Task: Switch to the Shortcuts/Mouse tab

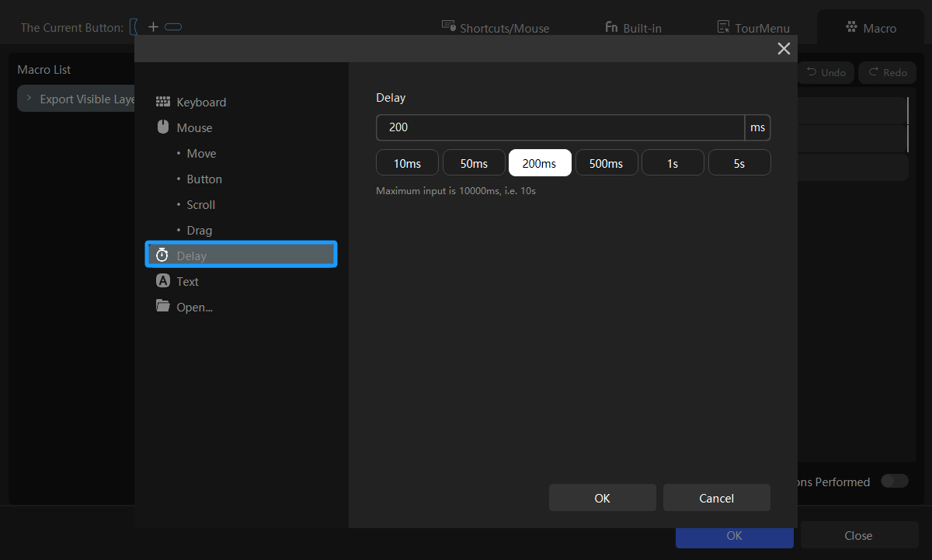Action: click(x=496, y=27)
